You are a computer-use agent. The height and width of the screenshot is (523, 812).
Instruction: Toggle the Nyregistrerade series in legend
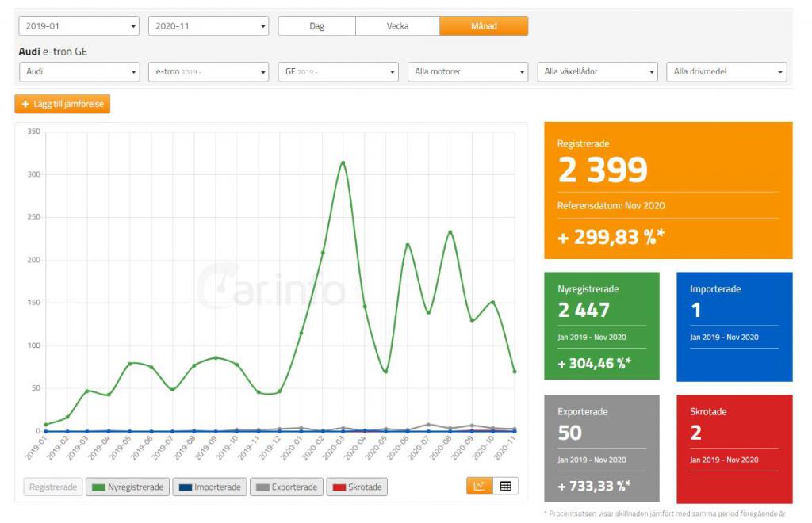pyautogui.click(x=128, y=487)
